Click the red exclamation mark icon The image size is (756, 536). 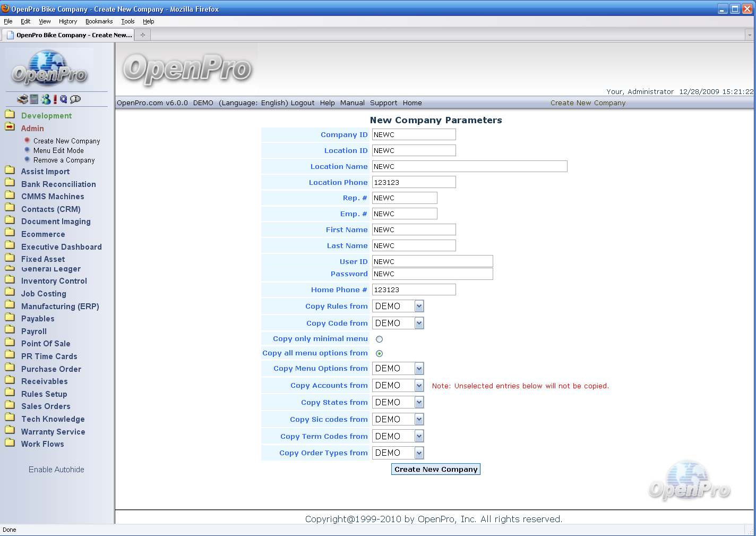pyautogui.click(x=55, y=99)
